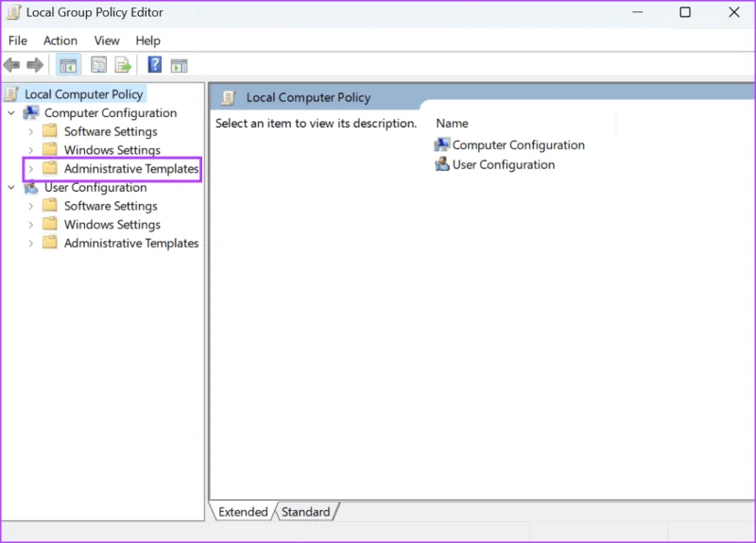Click the title bar app icon
This screenshot has width=756, height=543.
point(13,12)
